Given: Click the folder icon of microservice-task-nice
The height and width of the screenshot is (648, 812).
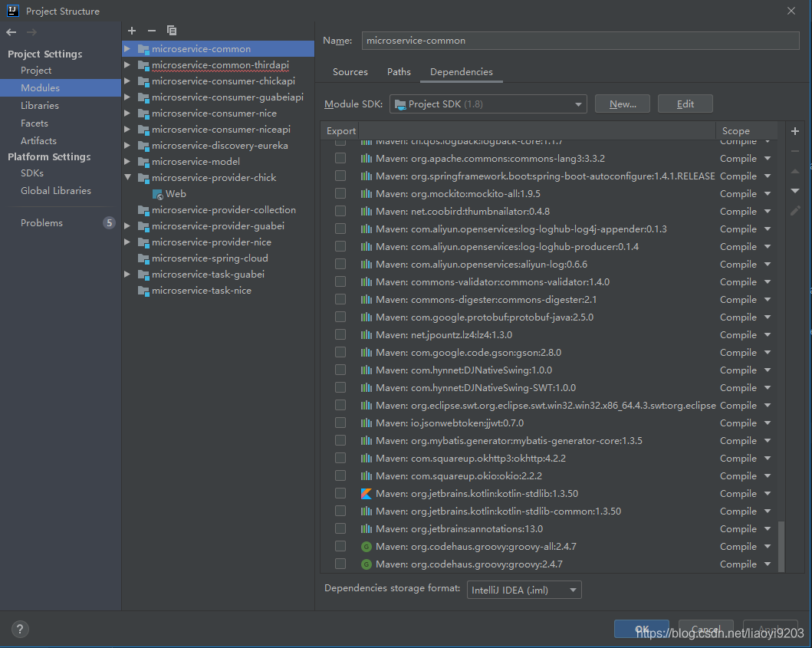Looking at the screenshot, I should 143,291.
